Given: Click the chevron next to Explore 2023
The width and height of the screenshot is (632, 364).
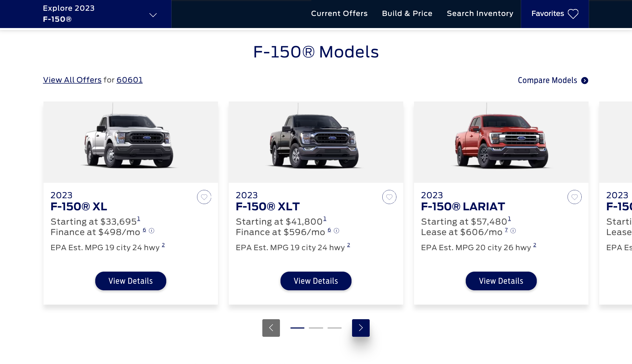Looking at the screenshot, I should (153, 15).
